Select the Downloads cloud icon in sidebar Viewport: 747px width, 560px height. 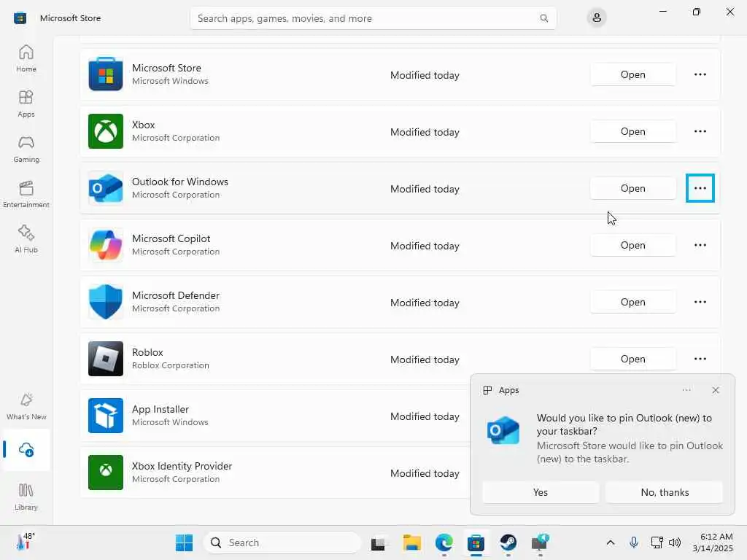(x=26, y=449)
